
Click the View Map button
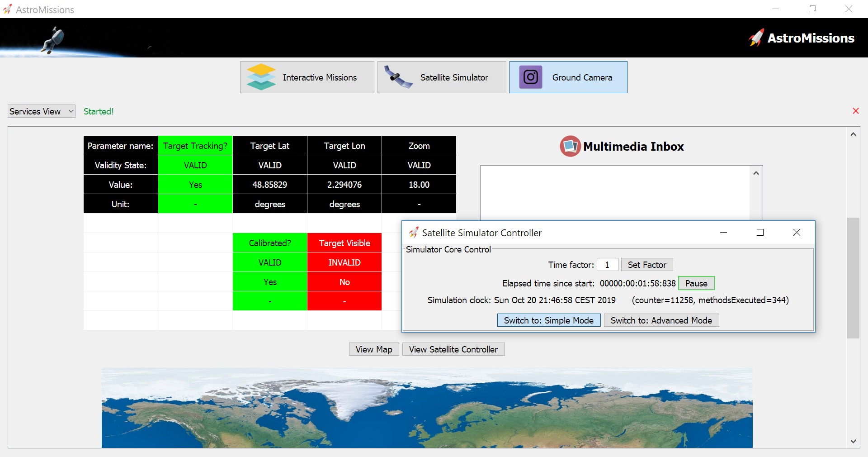point(373,349)
